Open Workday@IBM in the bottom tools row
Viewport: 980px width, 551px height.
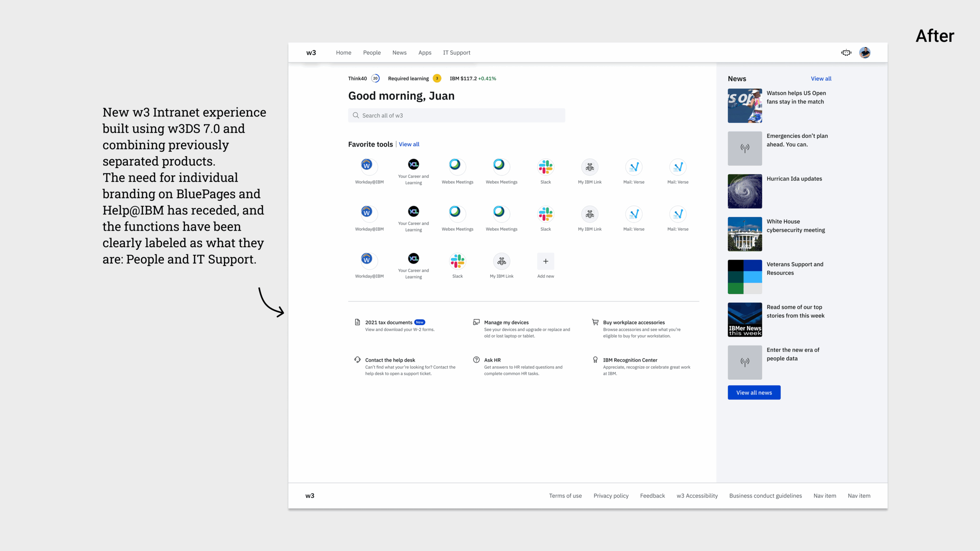[x=369, y=261]
